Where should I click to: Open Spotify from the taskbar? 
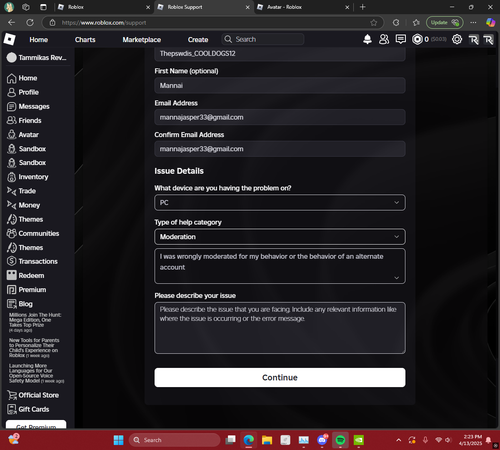(x=340, y=440)
